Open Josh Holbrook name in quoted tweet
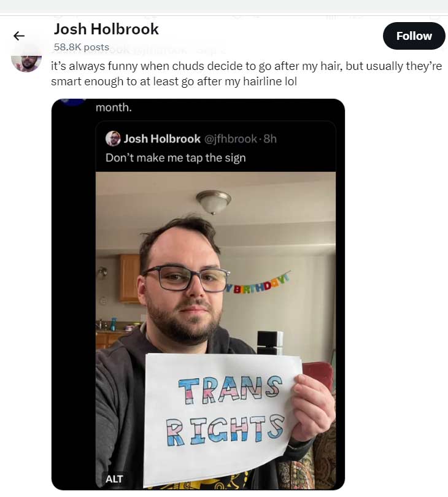448x497 pixels. 162,139
